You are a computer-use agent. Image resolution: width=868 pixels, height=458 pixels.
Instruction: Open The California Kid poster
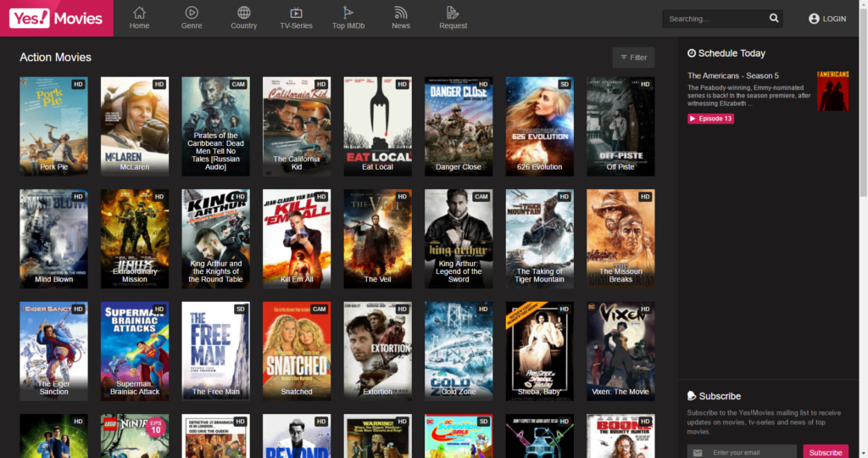tap(297, 126)
